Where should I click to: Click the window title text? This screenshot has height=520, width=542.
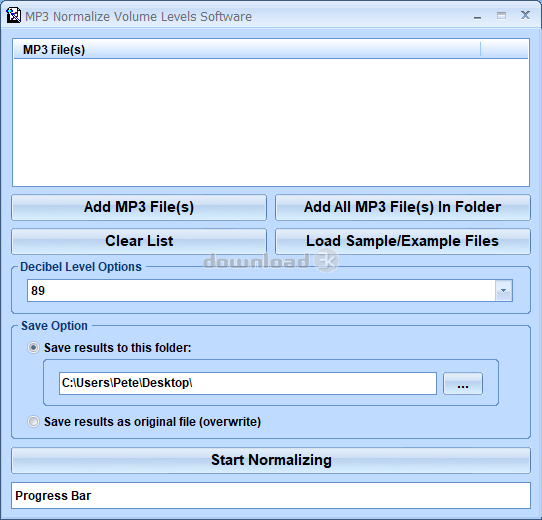pos(138,16)
